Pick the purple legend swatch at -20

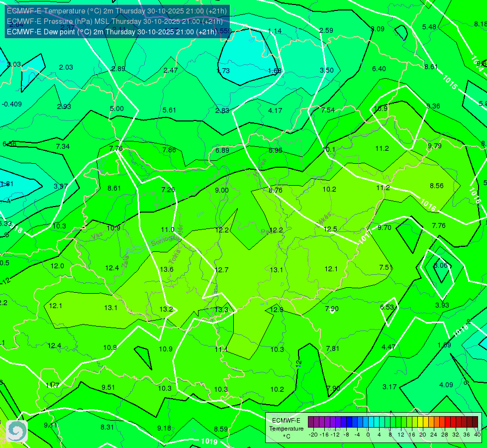311,422
